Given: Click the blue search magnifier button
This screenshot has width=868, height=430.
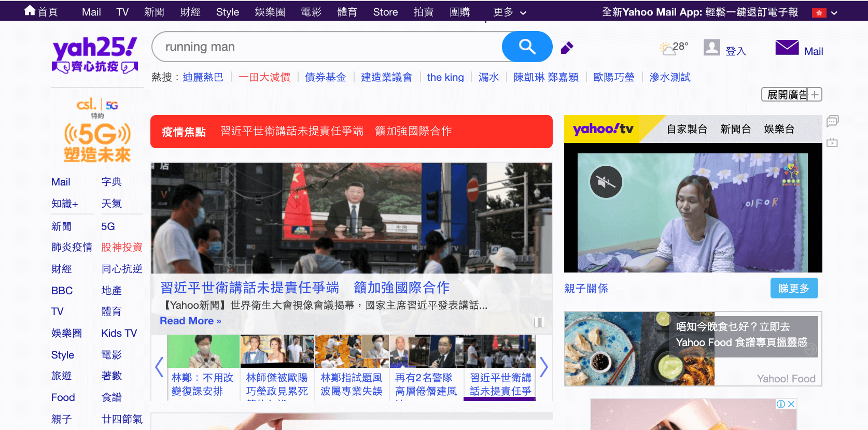Looking at the screenshot, I should (527, 47).
